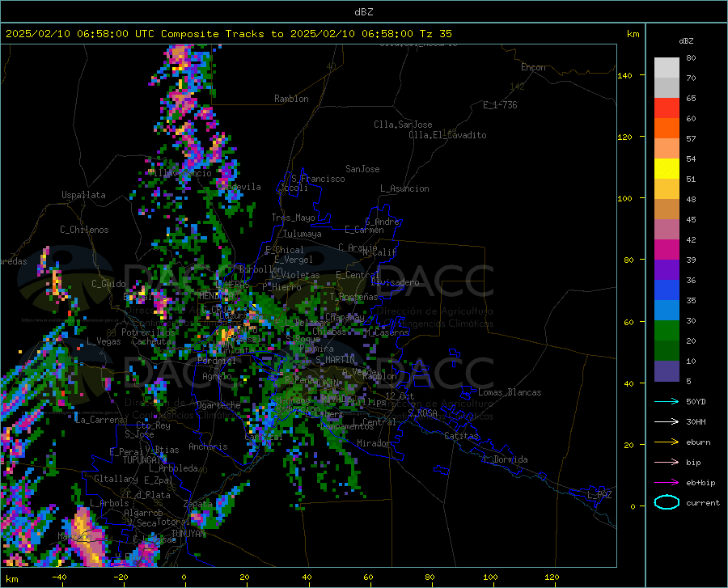
Task: Click the Mirador place label
Action: [374, 443]
